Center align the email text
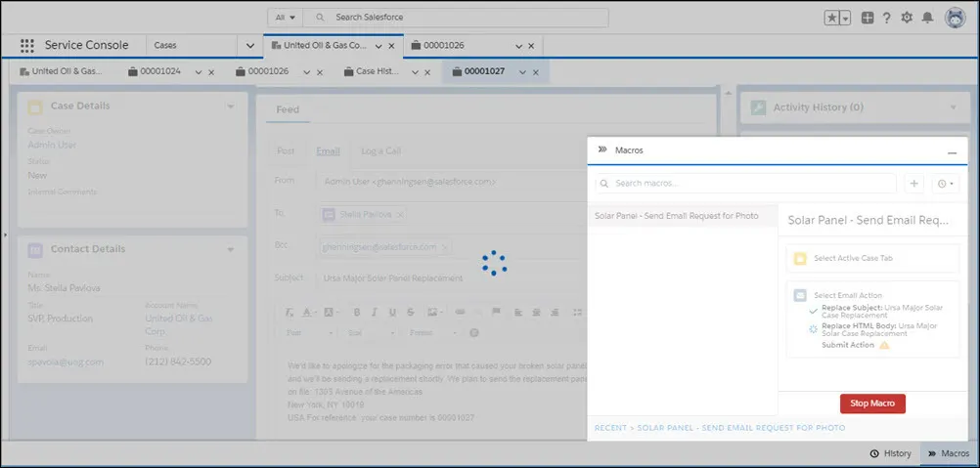The width and height of the screenshot is (980, 468). (536, 312)
